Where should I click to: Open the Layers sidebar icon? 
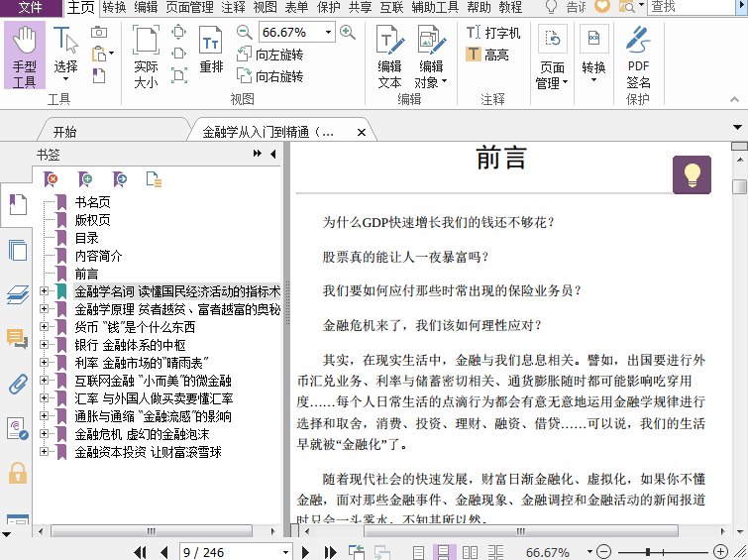[18, 294]
